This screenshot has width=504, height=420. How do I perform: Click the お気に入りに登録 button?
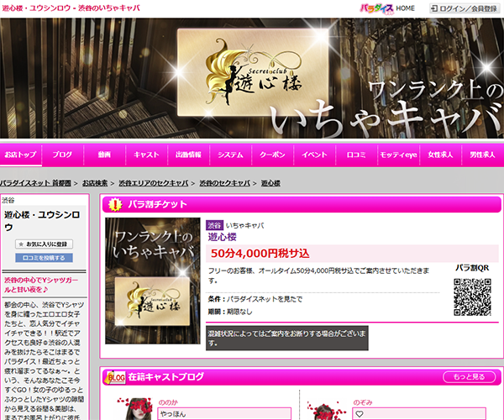tap(44, 244)
